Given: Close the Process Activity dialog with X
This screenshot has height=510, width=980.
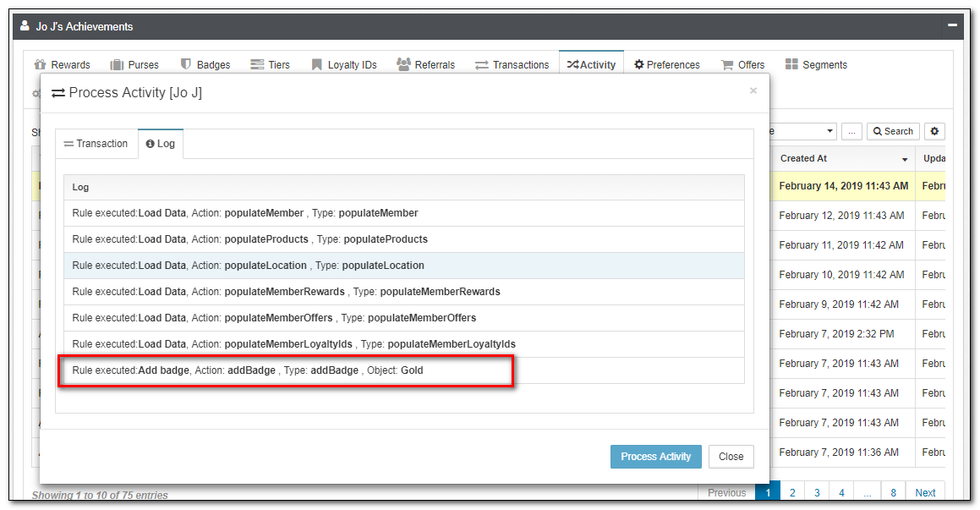Looking at the screenshot, I should click(753, 90).
